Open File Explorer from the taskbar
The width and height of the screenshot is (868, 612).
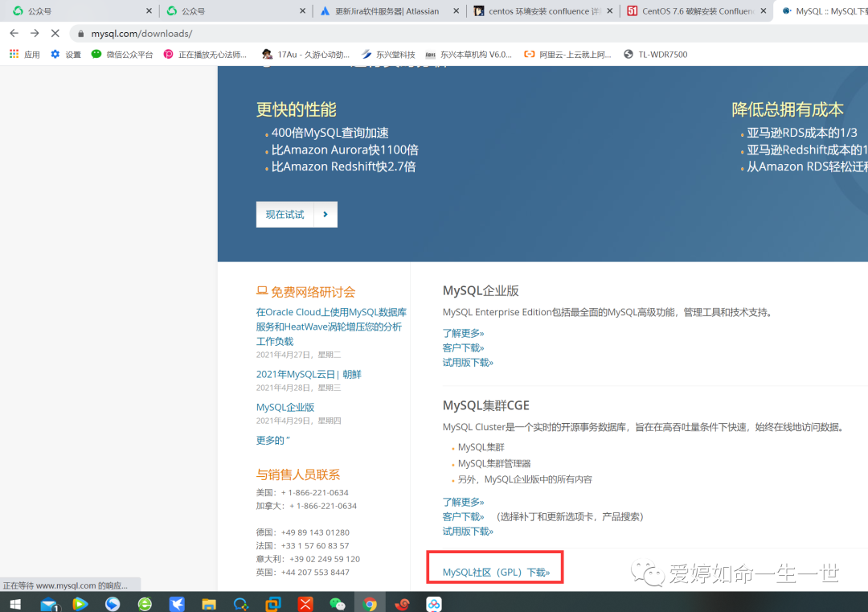pos(209,604)
